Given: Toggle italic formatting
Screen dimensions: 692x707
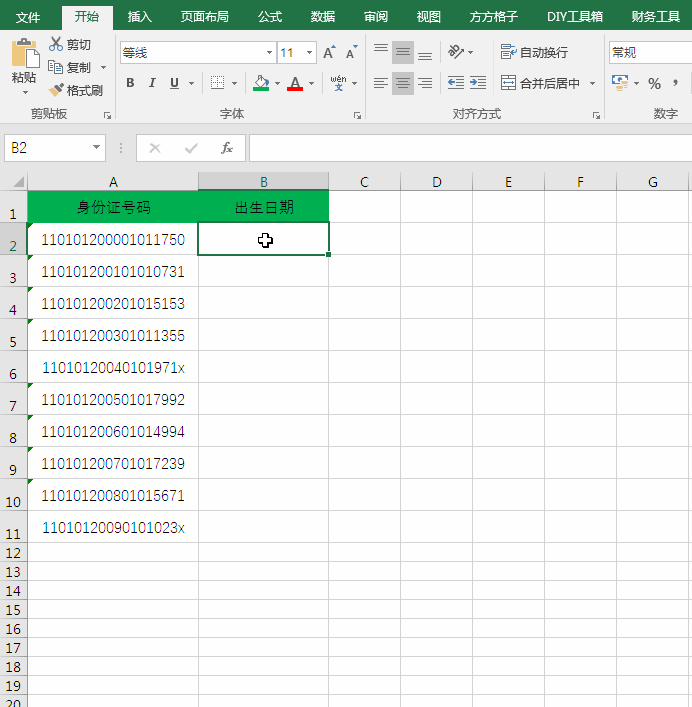Looking at the screenshot, I should [152, 83].
